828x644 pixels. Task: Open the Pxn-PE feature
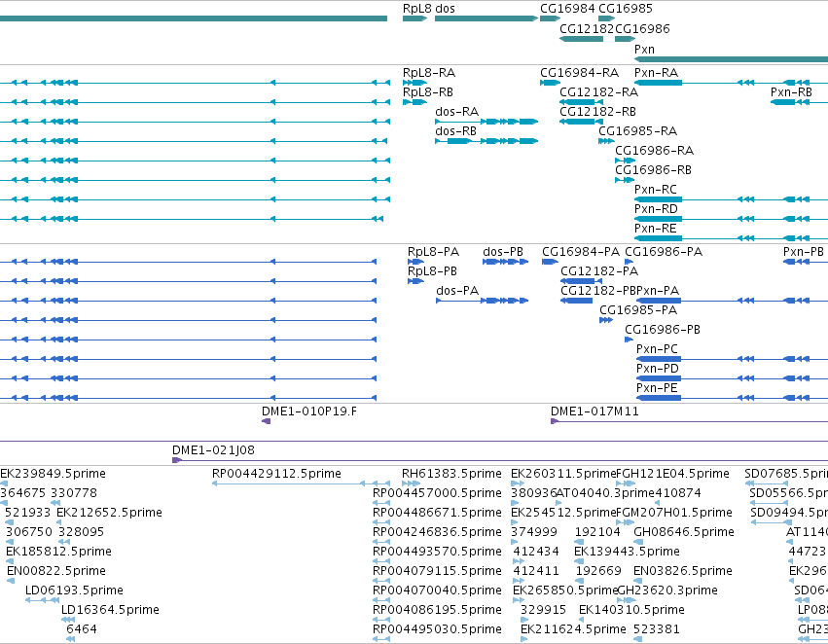pyautogui.click(x=657, y=388)
